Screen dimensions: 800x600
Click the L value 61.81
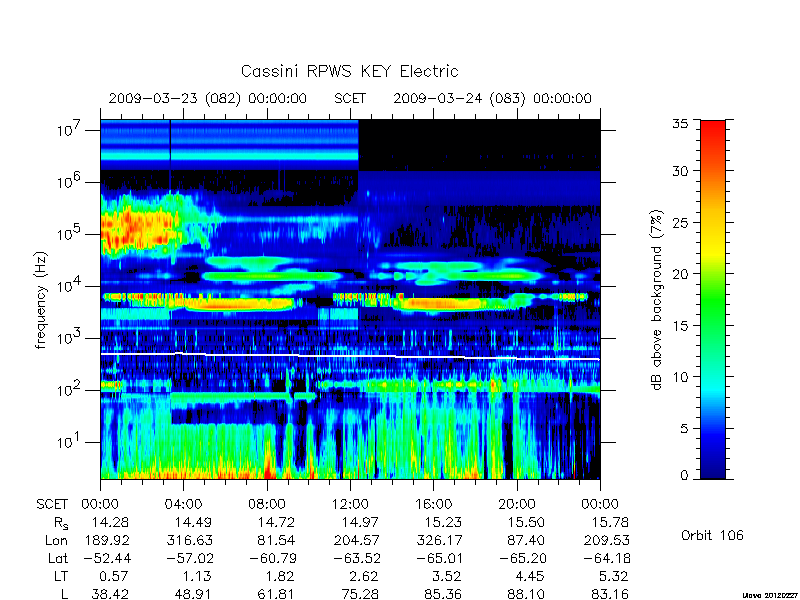[x=276, y=594]
